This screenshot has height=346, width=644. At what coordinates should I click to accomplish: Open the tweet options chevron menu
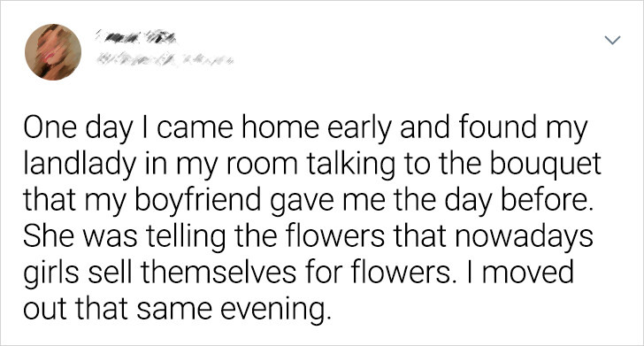click(x=612, y=40)
